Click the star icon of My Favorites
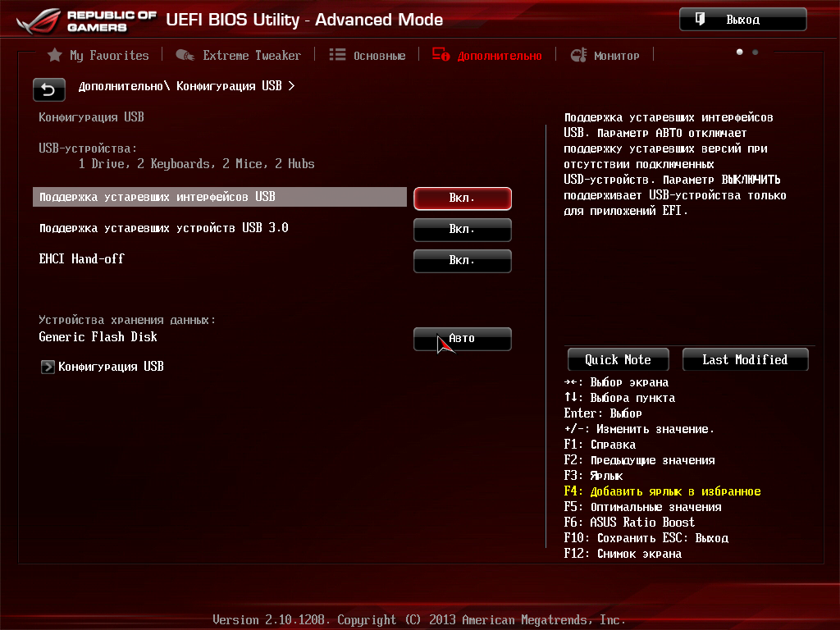The width and height of the screenshot is (840, 630). coord(55,55)
